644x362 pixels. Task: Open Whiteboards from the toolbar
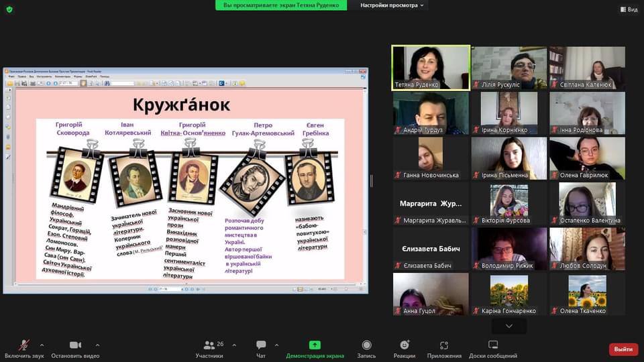tap(493, 345)
